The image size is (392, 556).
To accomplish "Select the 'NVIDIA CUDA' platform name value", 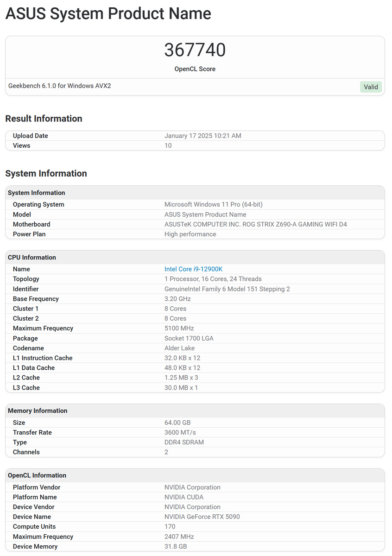I will point(184,497).
